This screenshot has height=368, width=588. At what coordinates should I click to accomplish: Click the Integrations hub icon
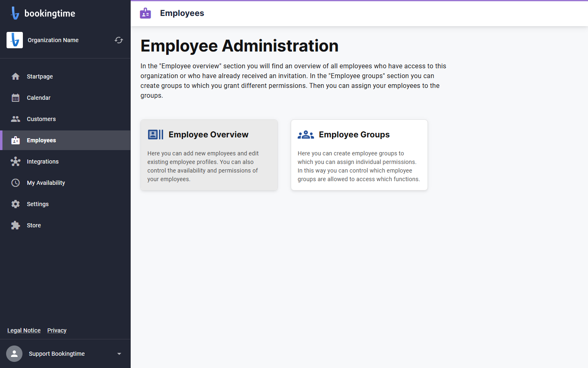(x=16, y=162)
